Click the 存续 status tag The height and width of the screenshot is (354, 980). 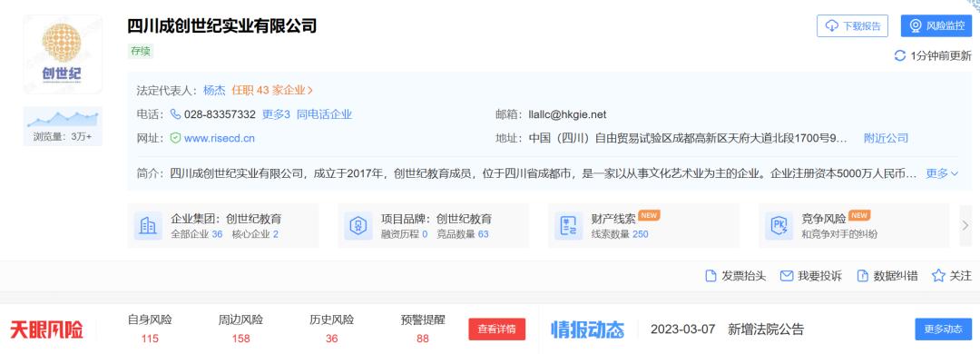[141, 52]
